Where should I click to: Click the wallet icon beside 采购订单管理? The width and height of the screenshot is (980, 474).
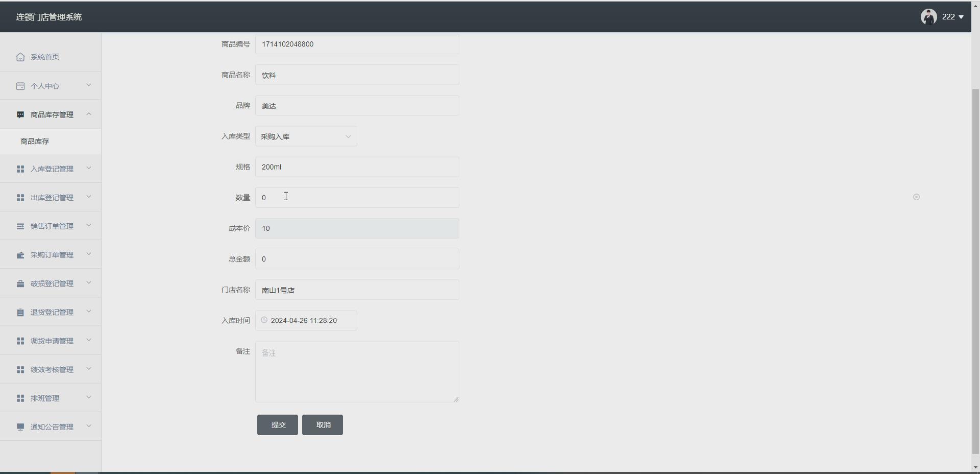pos(20,254)
